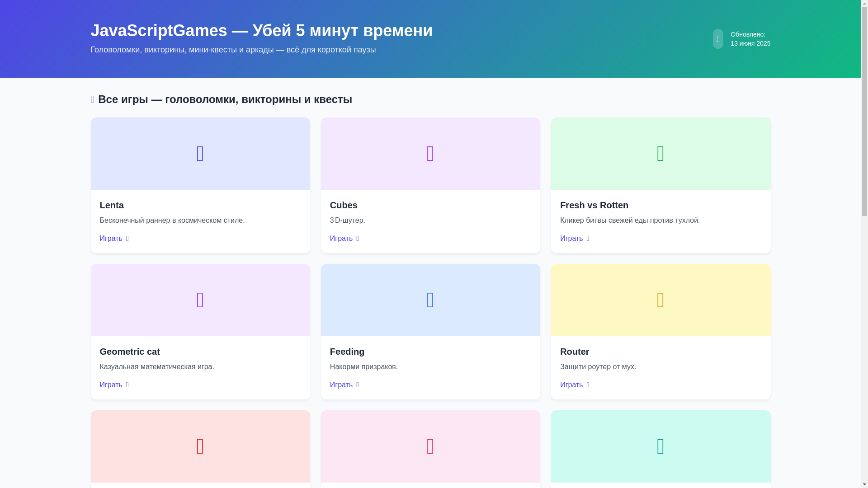Image resolution: width=868 pixels, height=488 pixels.
Task: Play Fresh vs Rotten via Играть link
Action: point(574,239)
